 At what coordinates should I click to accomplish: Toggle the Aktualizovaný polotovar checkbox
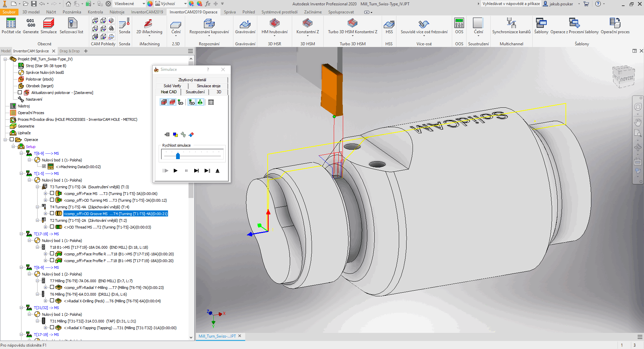pos(20,93)
